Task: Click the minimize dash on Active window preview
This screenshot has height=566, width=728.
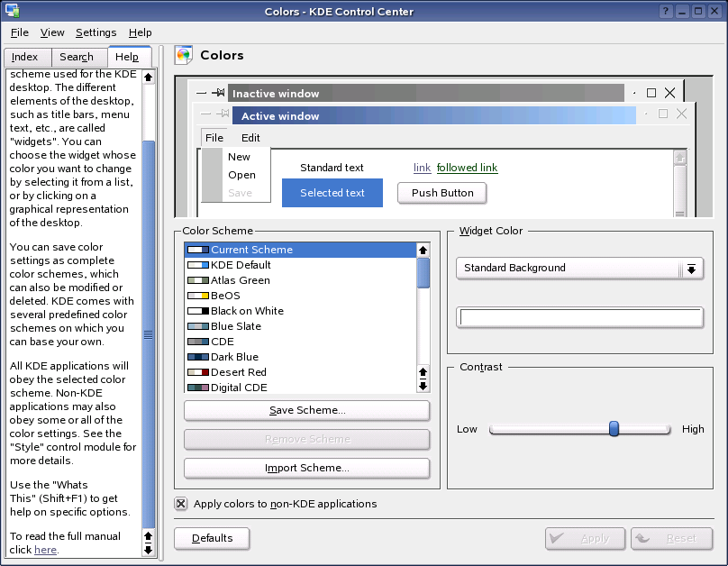Action: pyautogui.click(x=205, y=114)
